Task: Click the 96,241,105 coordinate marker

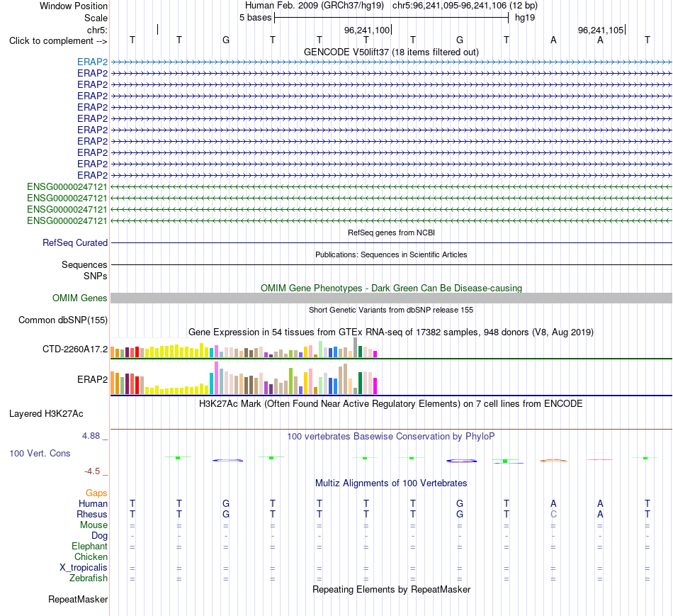Action: pyautogui.click(x=601, y=30)
